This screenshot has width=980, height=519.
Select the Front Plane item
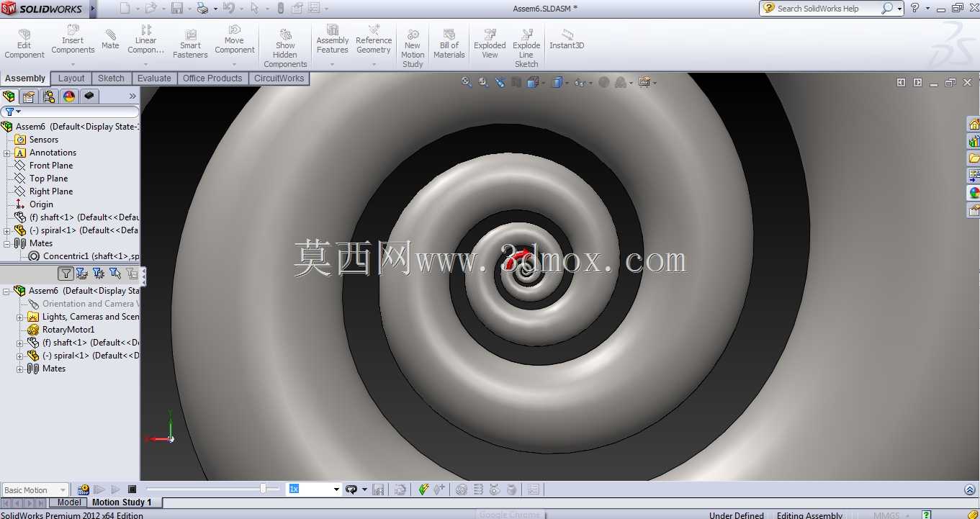pos(51,166)
